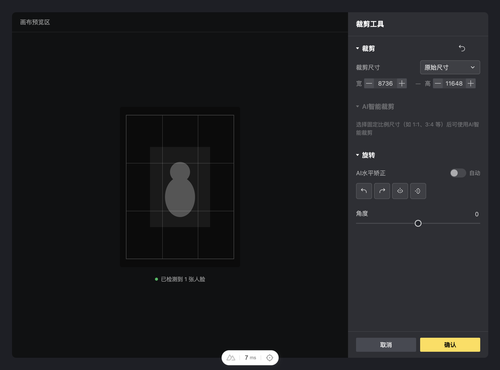Click the vertical flip icon button
This screenshot has height=370, width=500.
click(x=400, y=191)
